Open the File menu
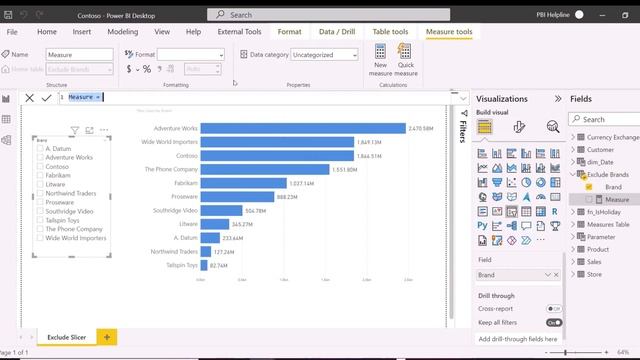640x360 pixels. point(12,32)
